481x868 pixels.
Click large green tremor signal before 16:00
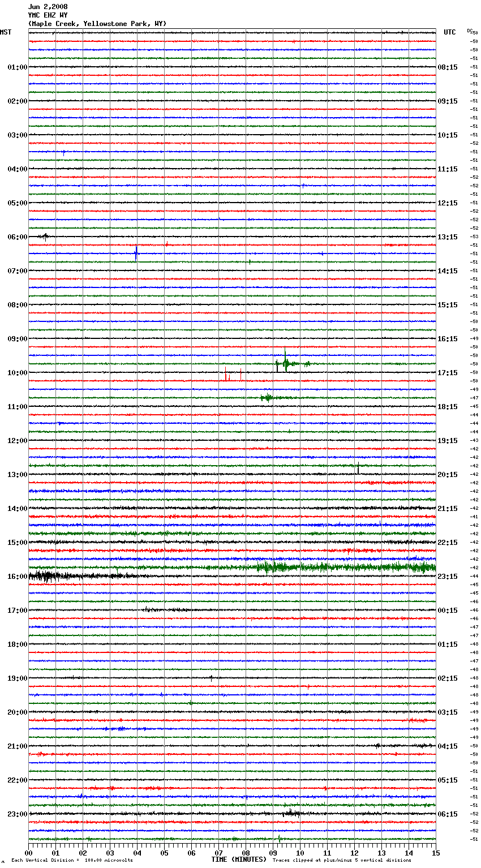pos(345,567)
